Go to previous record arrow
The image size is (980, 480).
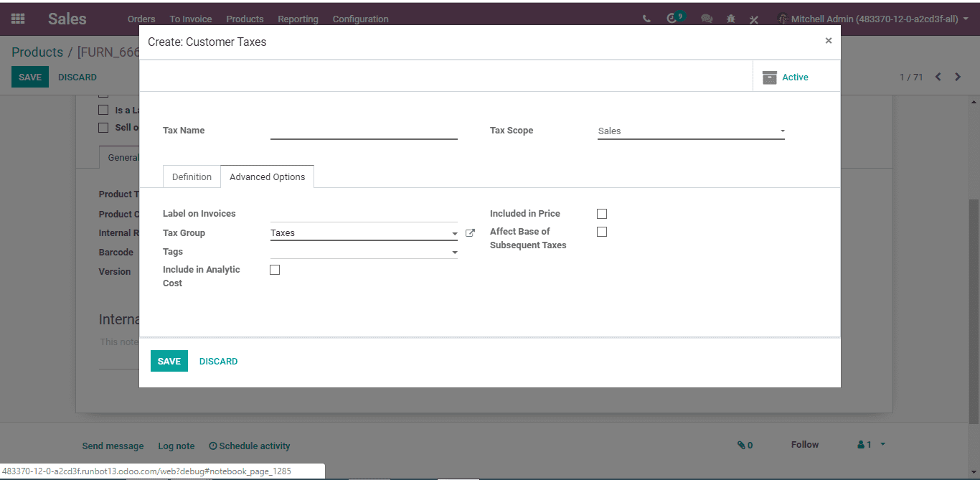click(938, 77)
